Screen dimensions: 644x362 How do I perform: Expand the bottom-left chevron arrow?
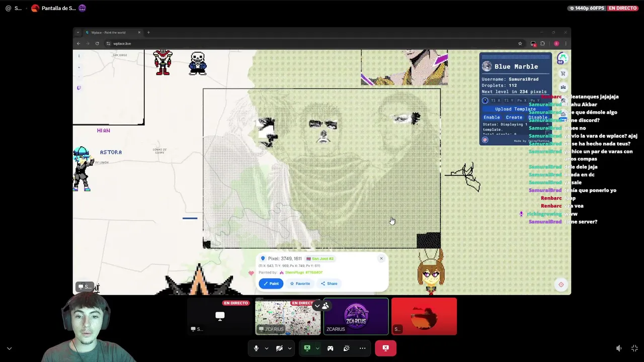[x=9, y=348]
